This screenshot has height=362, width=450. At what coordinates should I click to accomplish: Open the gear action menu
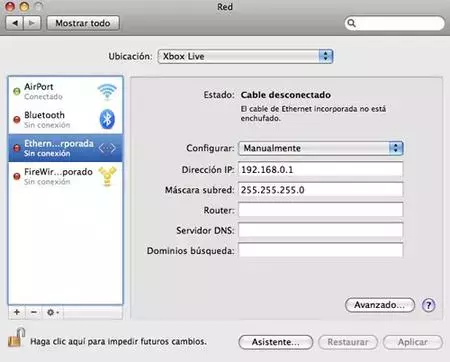click(53, 312)
